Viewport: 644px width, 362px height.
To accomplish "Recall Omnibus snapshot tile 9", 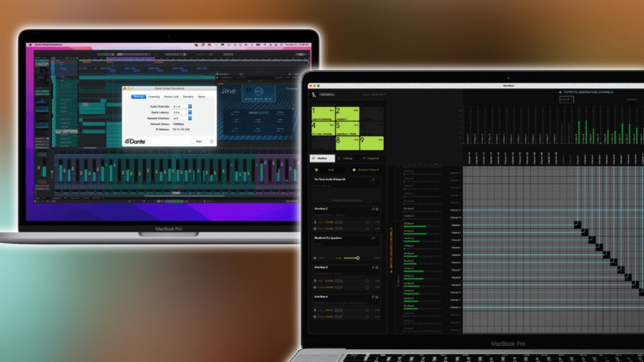I will (x=372, y=144).
